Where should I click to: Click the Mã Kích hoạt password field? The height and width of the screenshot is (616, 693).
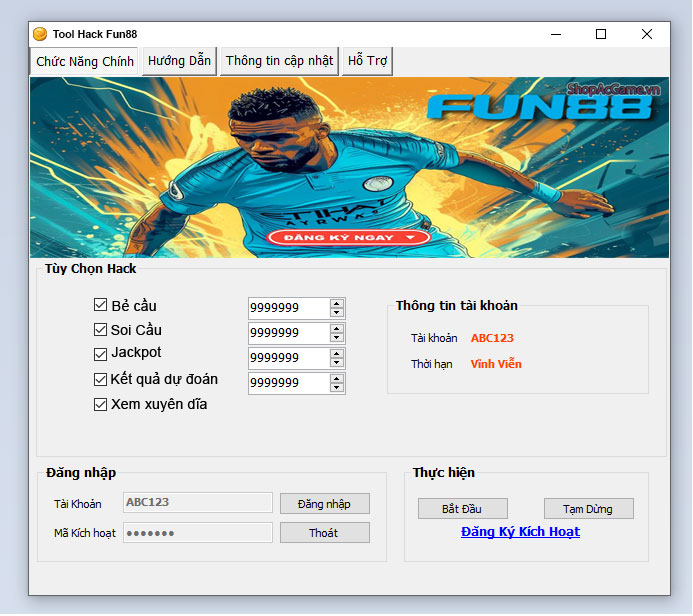[x=198, y=532]
